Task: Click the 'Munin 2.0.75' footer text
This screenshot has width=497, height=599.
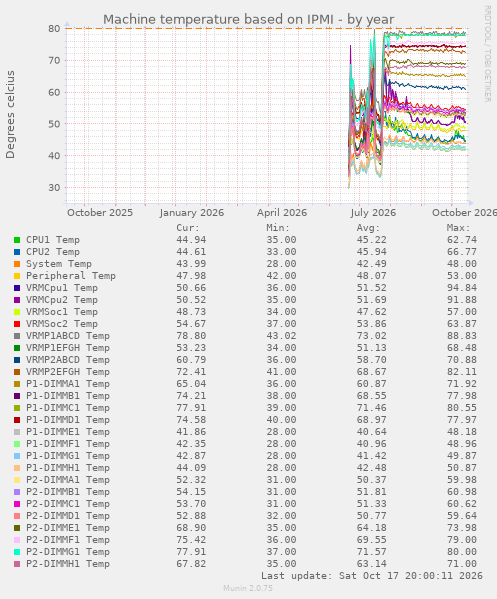Action: click(248, 588)
